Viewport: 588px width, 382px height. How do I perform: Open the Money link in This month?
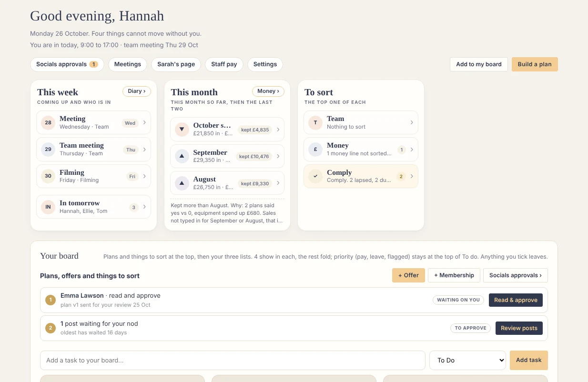tap(268, 91)
